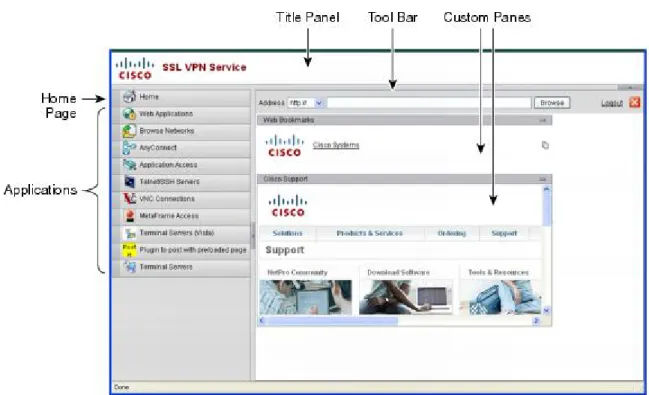Open Telnet/SSH Servers menu item
The height and width of the screenshot is (395, 649).
tap(181, 182)
